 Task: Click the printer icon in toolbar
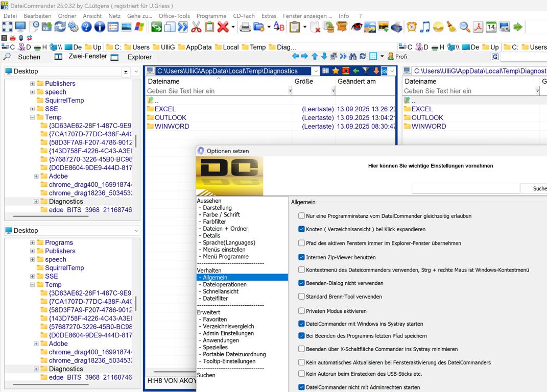tap(246, 27)
